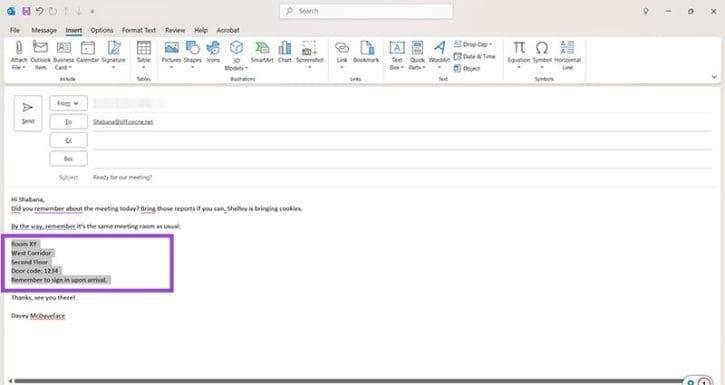
Task: Open the Review tab
Action: pyautogui.click(x=175, y=30)
